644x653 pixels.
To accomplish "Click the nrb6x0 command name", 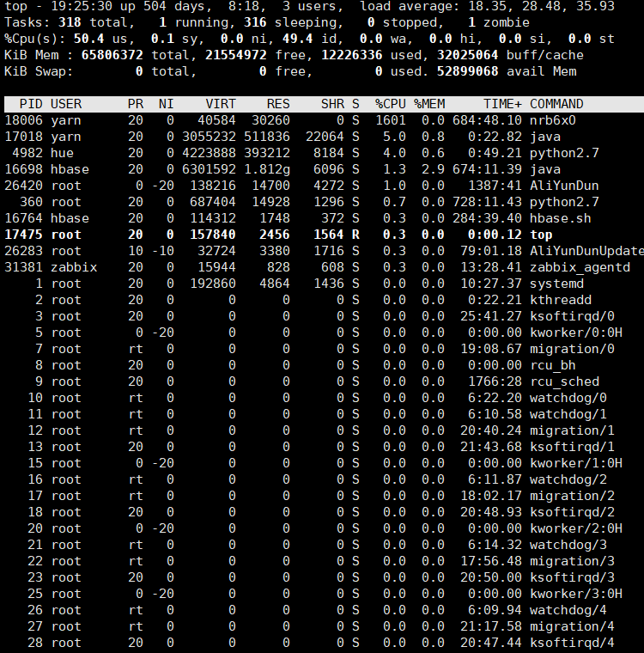I will [552, 120].
